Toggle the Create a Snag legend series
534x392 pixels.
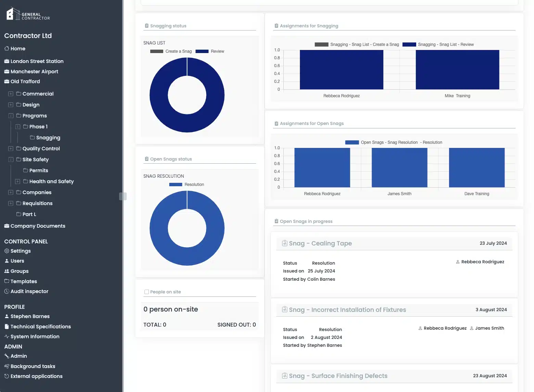point(171,51)
